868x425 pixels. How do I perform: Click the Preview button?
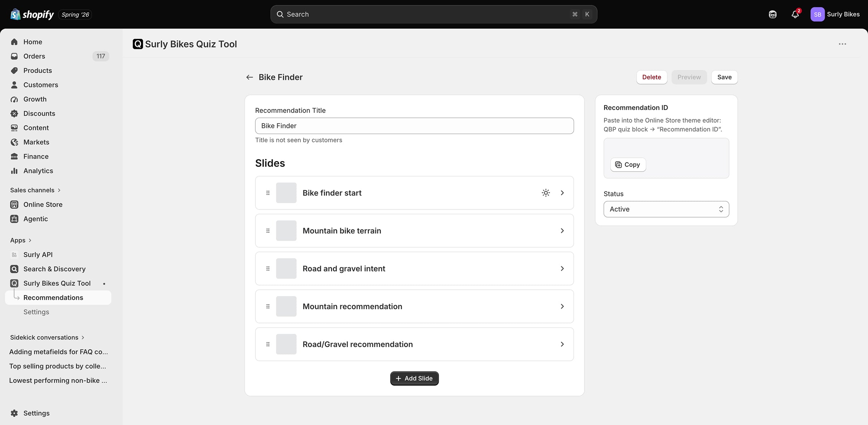(x=689, y=77)
